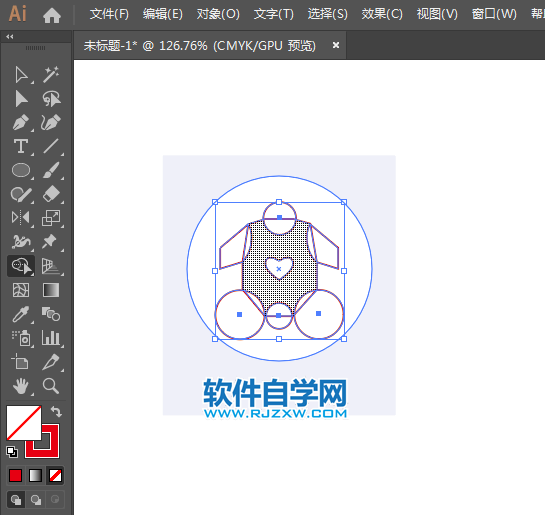This screenshot has width=545, height=515.
Task: Select the Puppet Warp pin tool
Action: click(50, 241)
